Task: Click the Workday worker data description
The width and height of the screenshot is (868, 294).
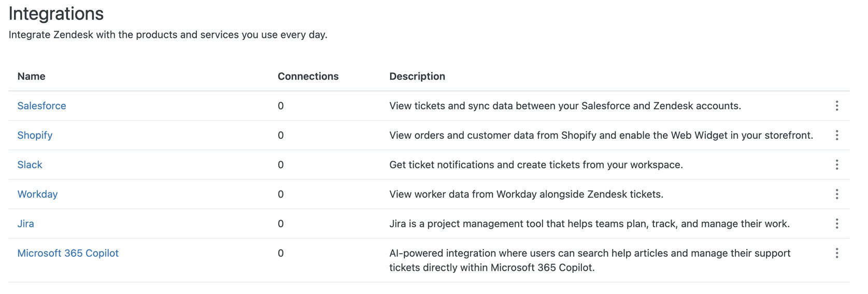Action: tap(526, 194)
